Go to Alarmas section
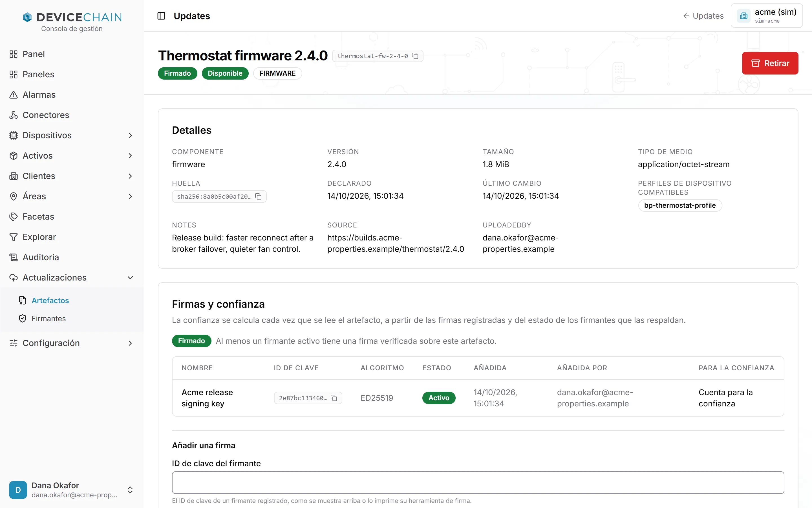Viewport: 812px width, 508px height. (72, 95)
